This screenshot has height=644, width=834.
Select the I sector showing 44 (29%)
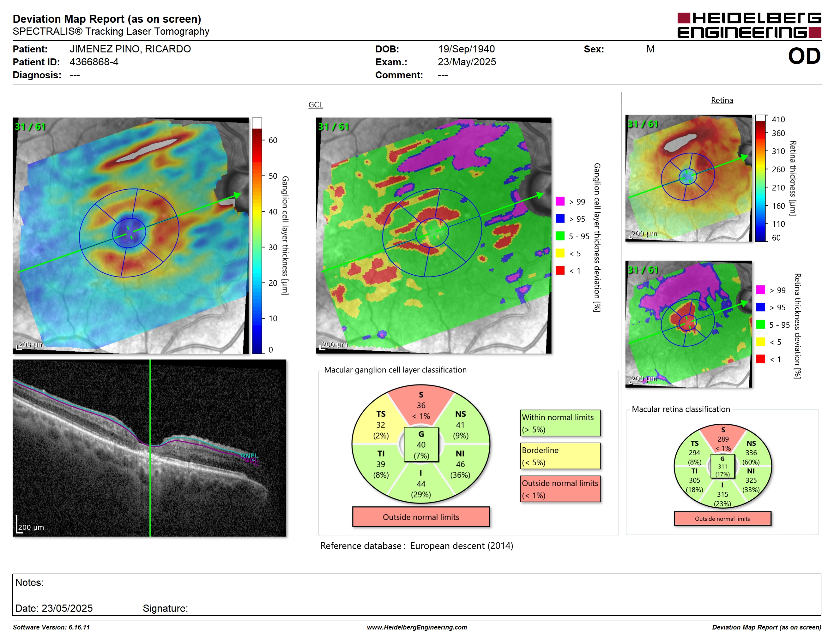pyautogui.click(x=421, y=484)
